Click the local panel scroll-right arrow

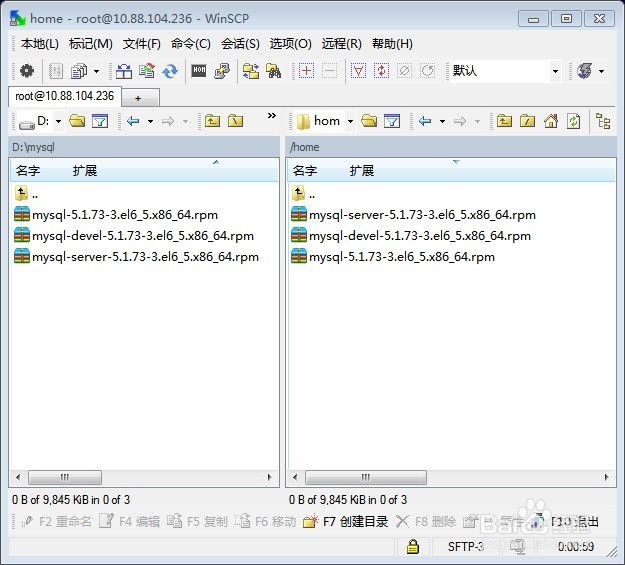tap(269, 477)
